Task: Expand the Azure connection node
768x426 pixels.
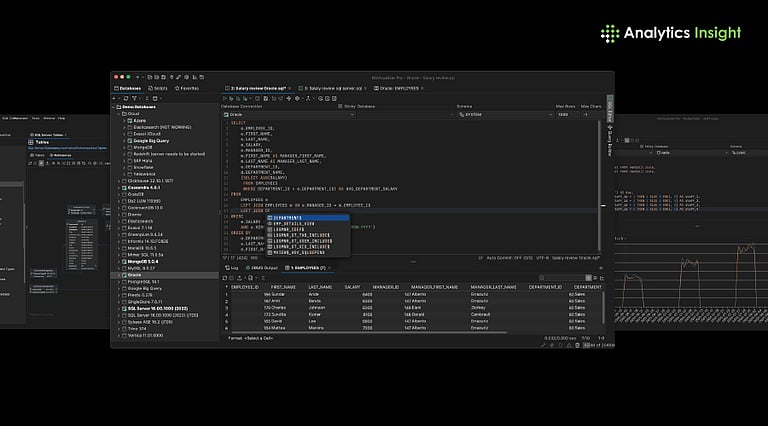Action: [124, 120]
